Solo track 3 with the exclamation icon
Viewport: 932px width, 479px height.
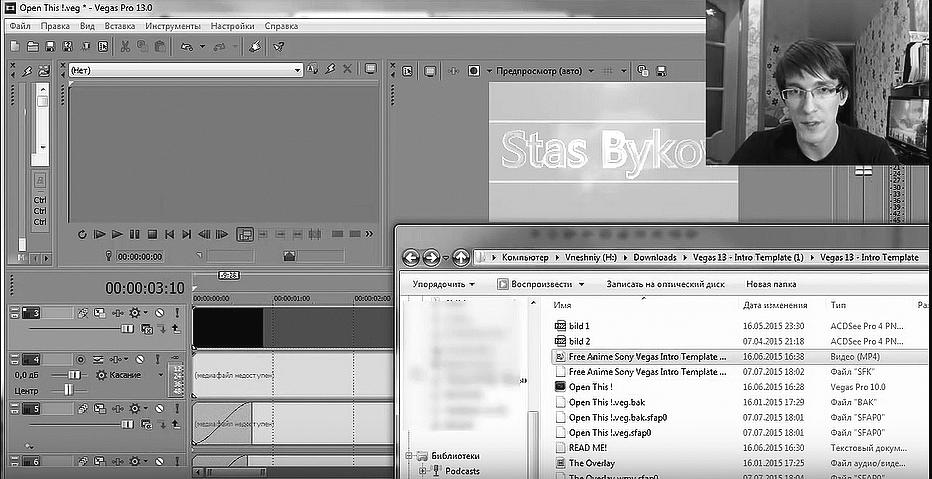click(177, 313)
